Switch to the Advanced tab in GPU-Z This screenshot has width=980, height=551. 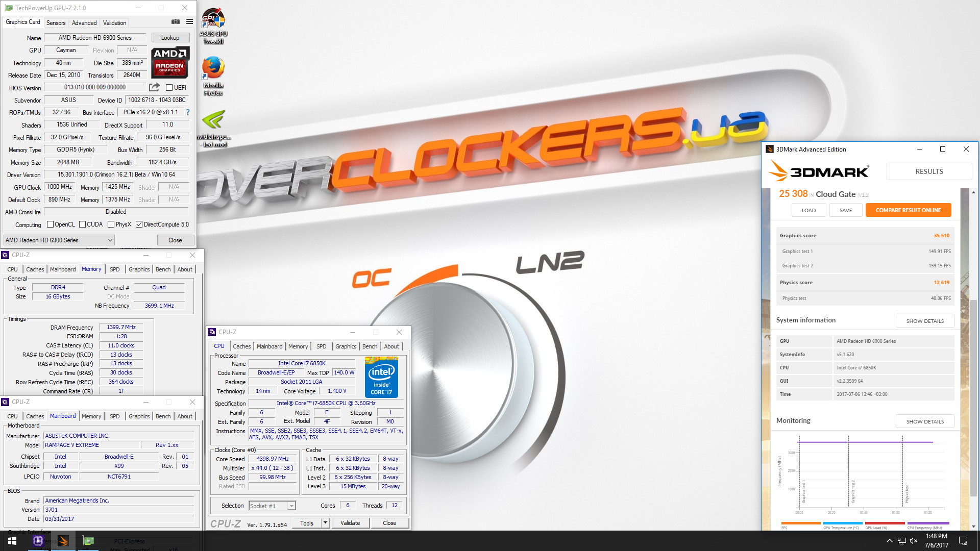coord(84,23)
